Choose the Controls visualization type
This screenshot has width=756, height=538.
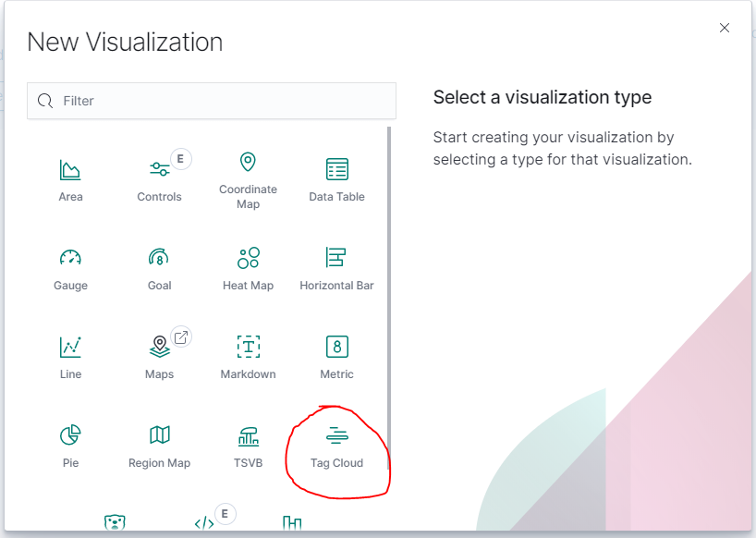[x=159, y=180]
